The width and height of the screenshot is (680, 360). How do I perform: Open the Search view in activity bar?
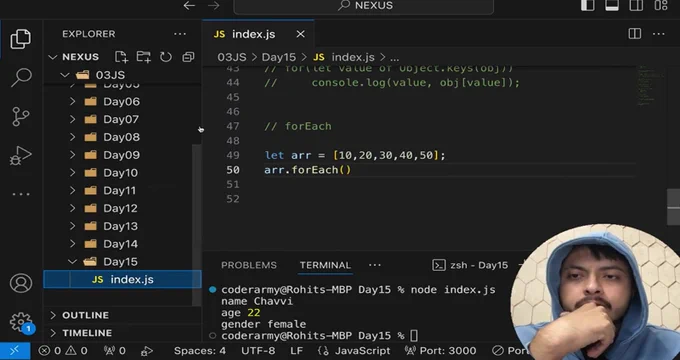coord(21,78)
